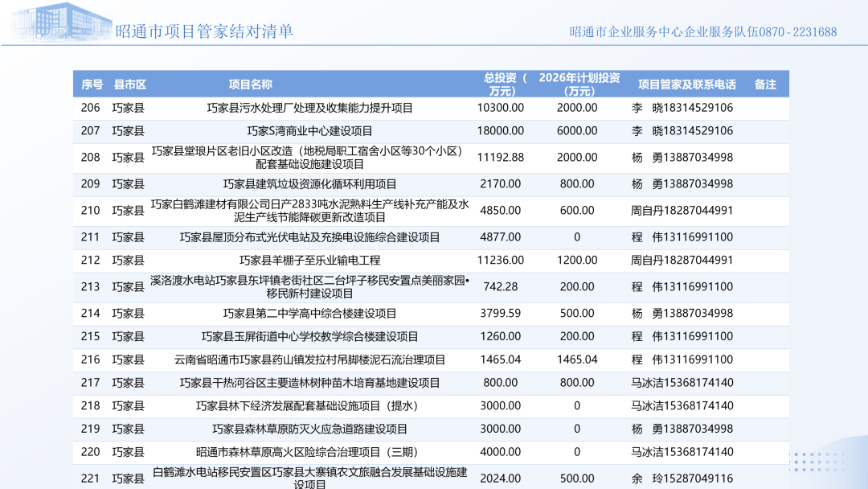
Task: Click 白鹤滩水电站移民安置区 project name
Action: click(x=309, y=478)
